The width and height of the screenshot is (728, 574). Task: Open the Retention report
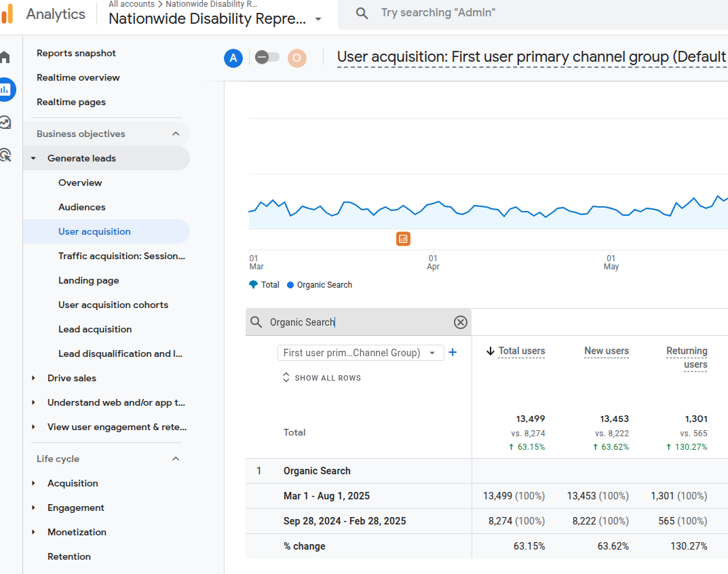69,556
